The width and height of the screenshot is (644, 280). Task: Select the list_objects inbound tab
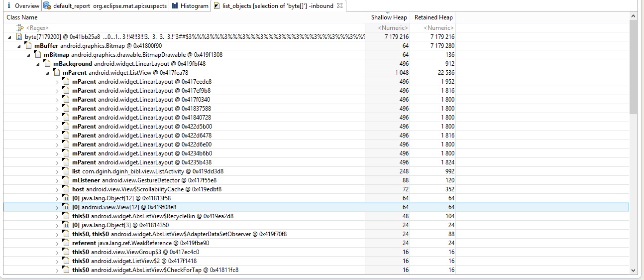(x=279, y=6)
